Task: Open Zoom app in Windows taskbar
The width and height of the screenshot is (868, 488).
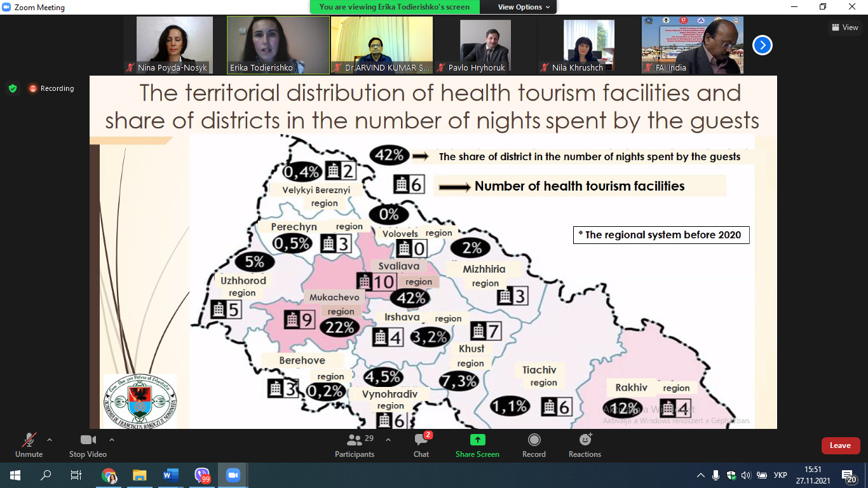Action: click(233, 475)
